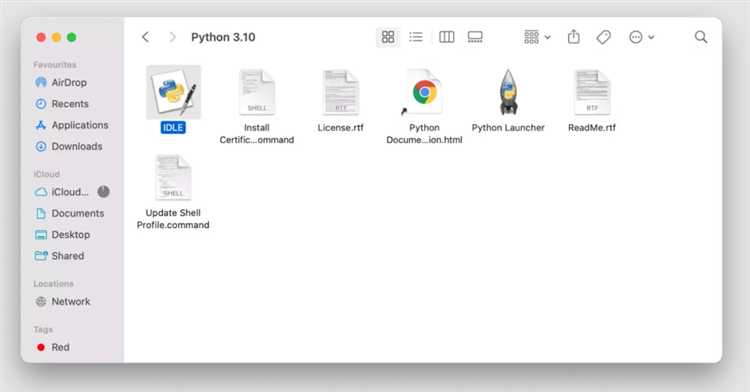Open AirDrop in the sidebar

pos(61,82)
